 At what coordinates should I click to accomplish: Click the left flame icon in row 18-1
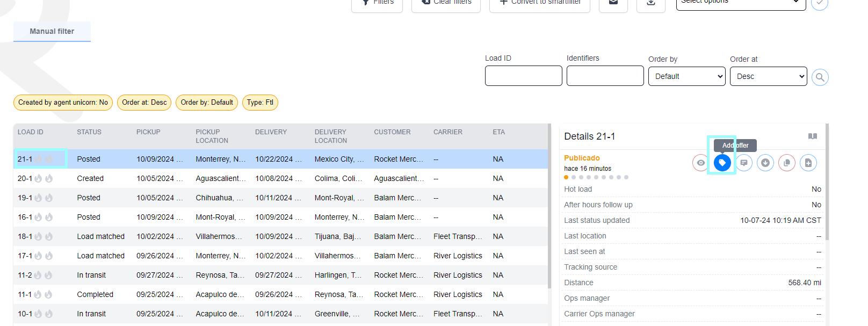(x=38, y=236)
